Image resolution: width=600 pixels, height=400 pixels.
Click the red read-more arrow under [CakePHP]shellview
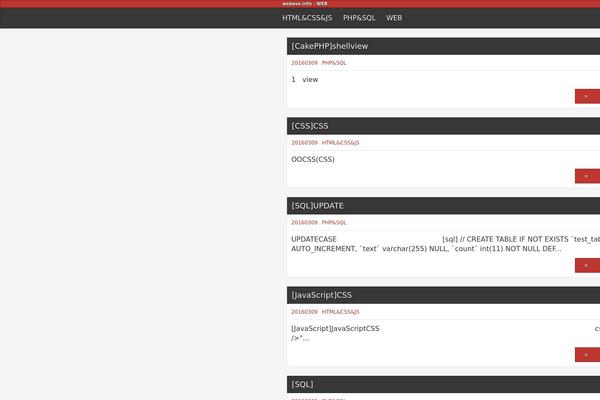(x=587, y=96)
